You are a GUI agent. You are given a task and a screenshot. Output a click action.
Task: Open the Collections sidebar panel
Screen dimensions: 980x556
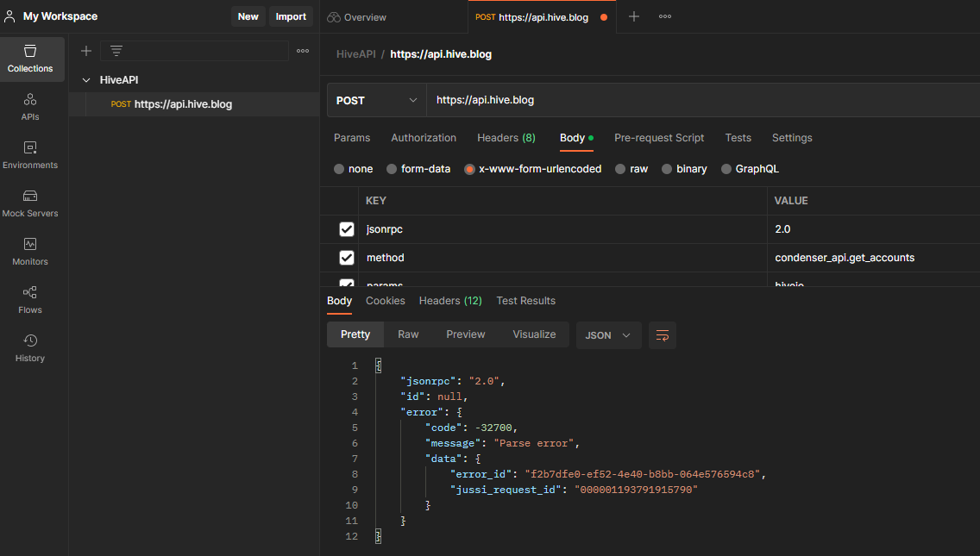click(x=32, y=59)
